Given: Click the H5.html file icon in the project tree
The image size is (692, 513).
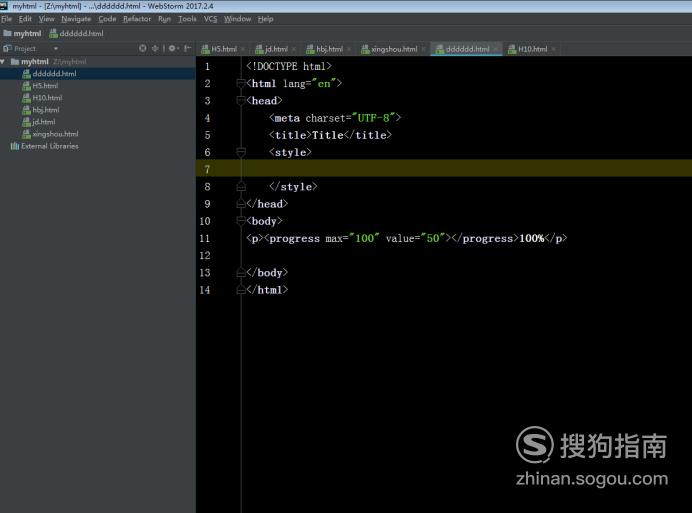Looking at the screenshot, I should click(26, 86).
